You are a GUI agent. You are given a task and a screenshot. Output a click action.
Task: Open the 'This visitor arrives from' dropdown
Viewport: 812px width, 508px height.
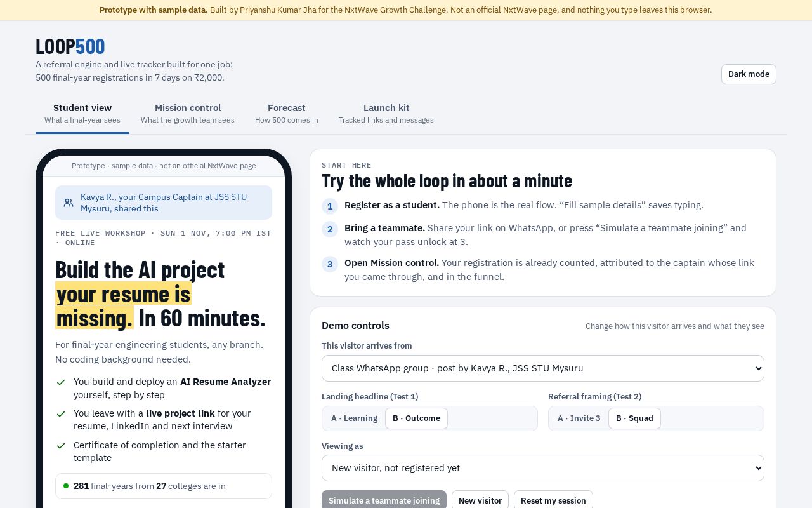tap(543, 368)
